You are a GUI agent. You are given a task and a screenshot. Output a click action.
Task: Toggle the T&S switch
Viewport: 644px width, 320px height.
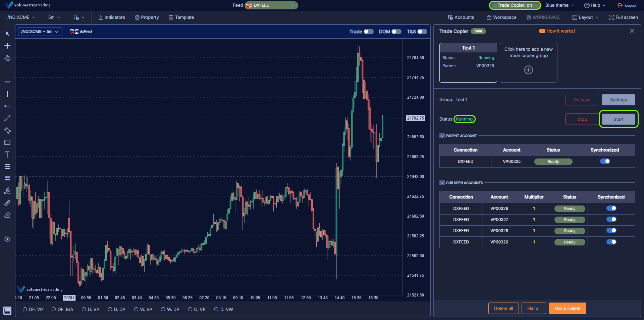coord(422,32)
